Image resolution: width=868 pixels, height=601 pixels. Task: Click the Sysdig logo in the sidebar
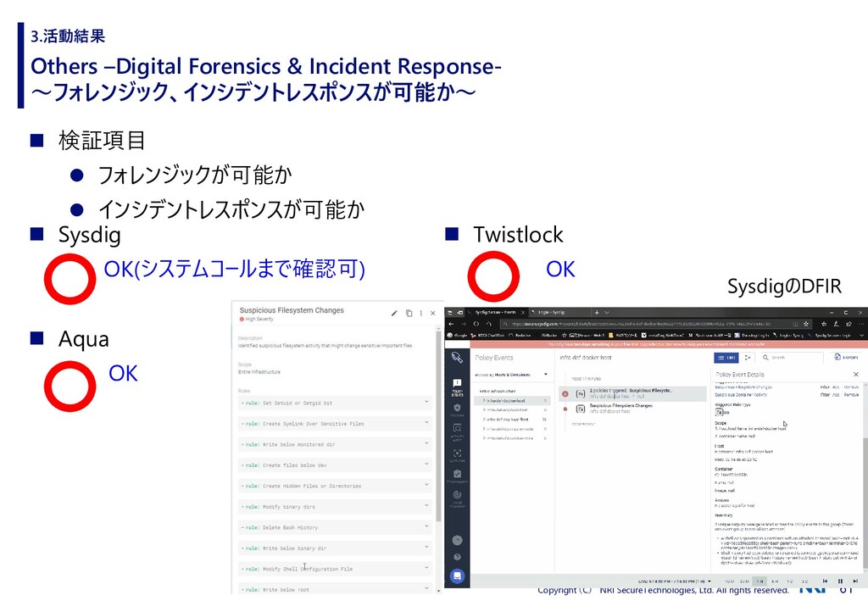(x=457, y=358)
